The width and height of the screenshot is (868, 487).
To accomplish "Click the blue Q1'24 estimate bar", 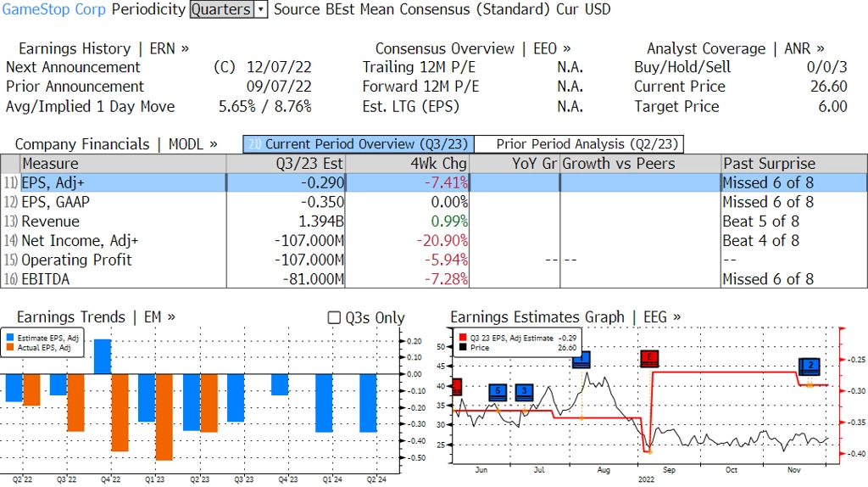I will click(324, 403).
